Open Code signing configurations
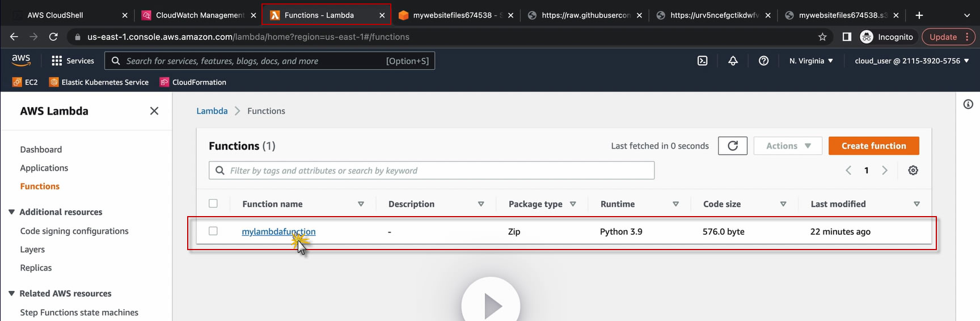980x321 pixels. pos(74,231)
